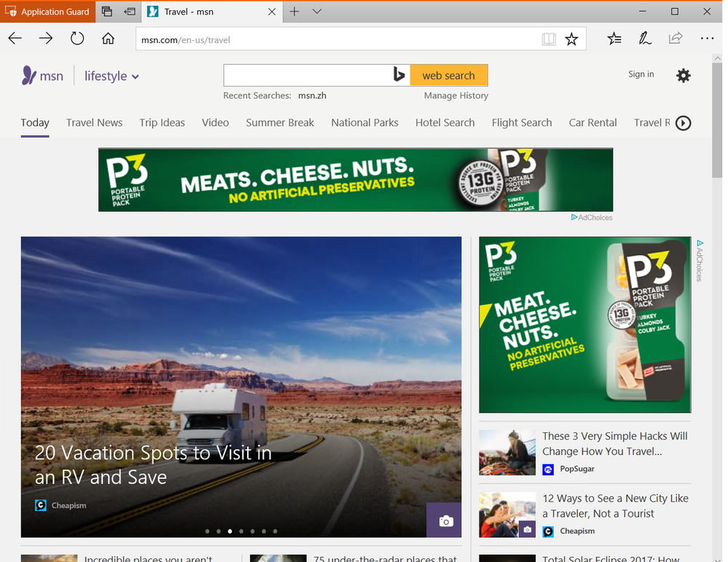Open recent search msn.zh
This screenshot has height=562, width=728.
[312, 95]
